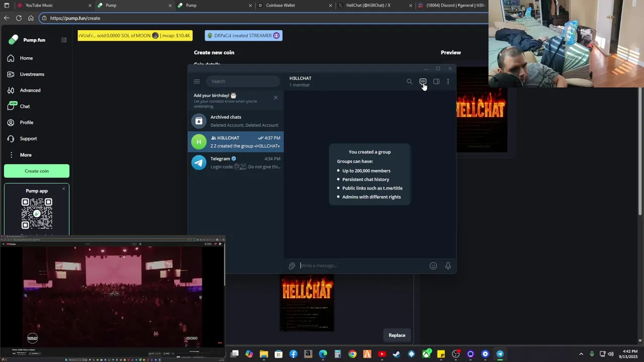Open Sticky Notes from taskbar
This screenshot has height=362, width=644.
[441, 354]
